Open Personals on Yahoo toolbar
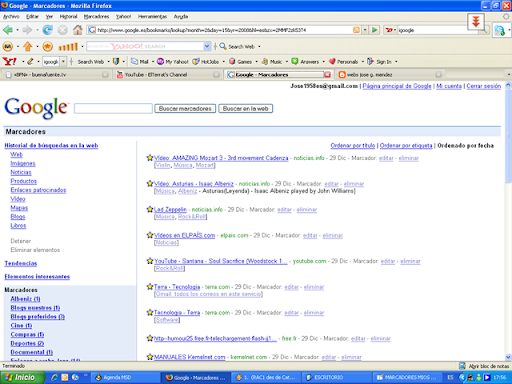 pos(343,62)
